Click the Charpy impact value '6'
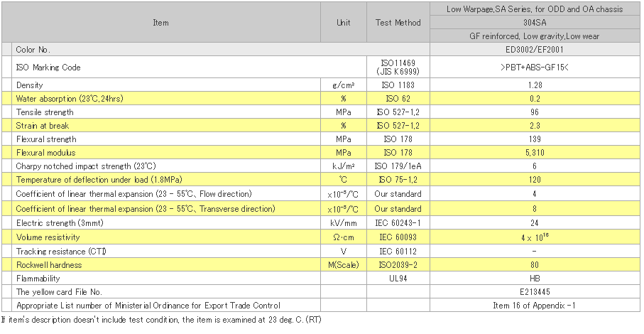 535,166
